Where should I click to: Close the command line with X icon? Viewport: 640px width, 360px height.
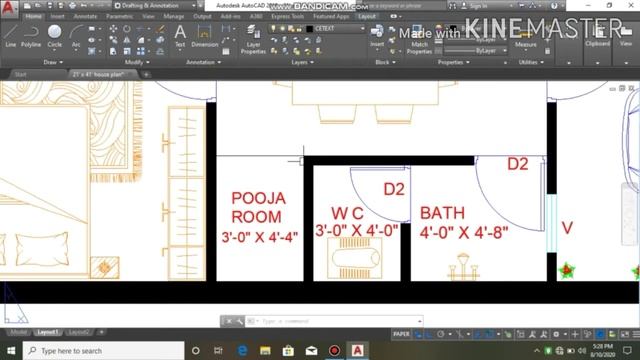pyautogui.click(x=229, y=321)
